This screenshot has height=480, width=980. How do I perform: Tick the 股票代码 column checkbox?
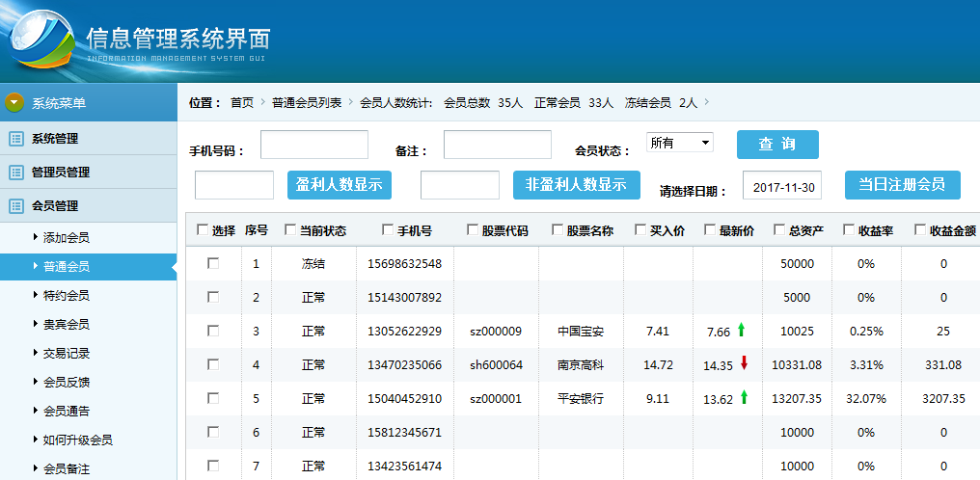[473, 230]
